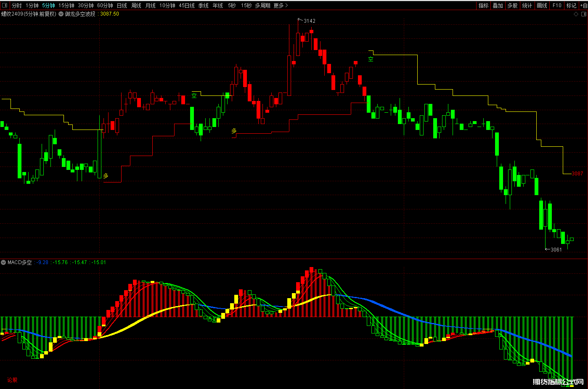Select the 15秒 period
Screen dimensions: 588x389
click(x=246, y=5)
